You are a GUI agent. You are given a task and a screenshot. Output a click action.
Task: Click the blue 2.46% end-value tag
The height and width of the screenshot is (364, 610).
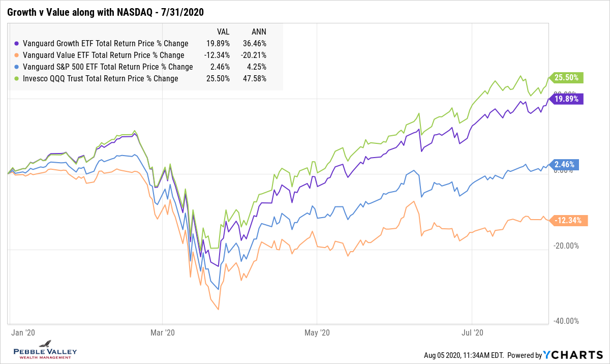(565, 165)
